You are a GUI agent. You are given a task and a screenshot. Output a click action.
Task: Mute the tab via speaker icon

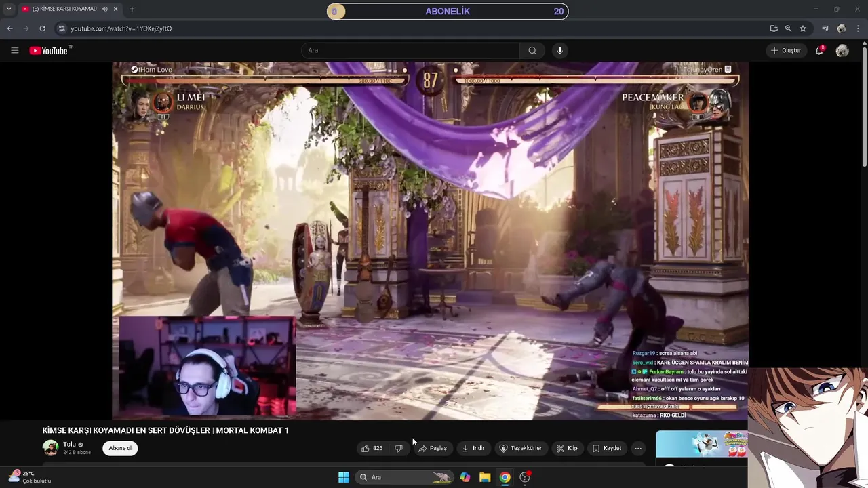click(x=105, y=9)
